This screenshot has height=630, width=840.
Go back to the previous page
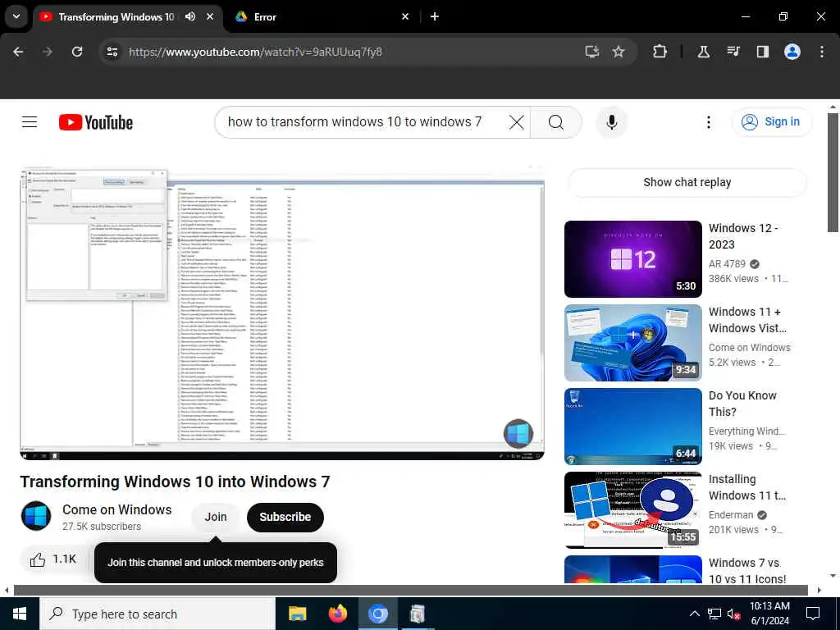click(18, 52)
